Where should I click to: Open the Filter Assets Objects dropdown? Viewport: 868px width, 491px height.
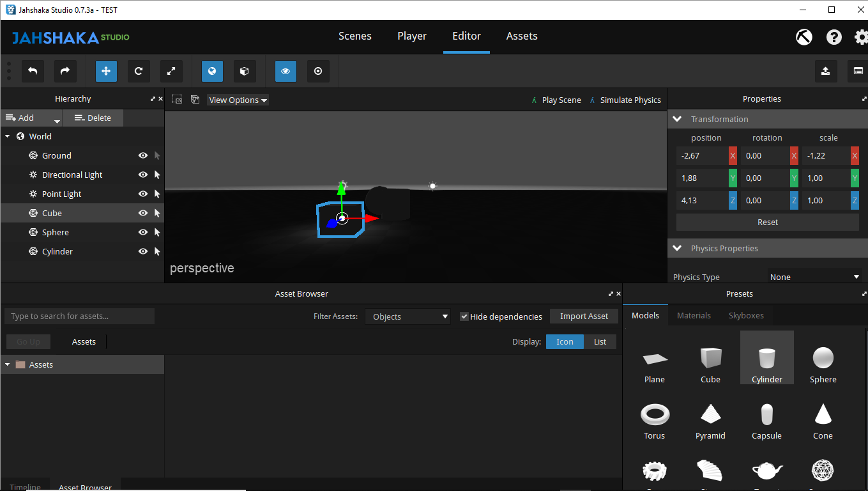click(408, 316)
